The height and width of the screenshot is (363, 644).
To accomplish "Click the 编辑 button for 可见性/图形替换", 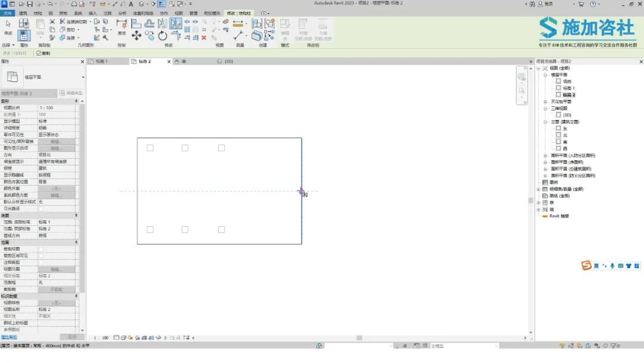I will tap(56, 141).
